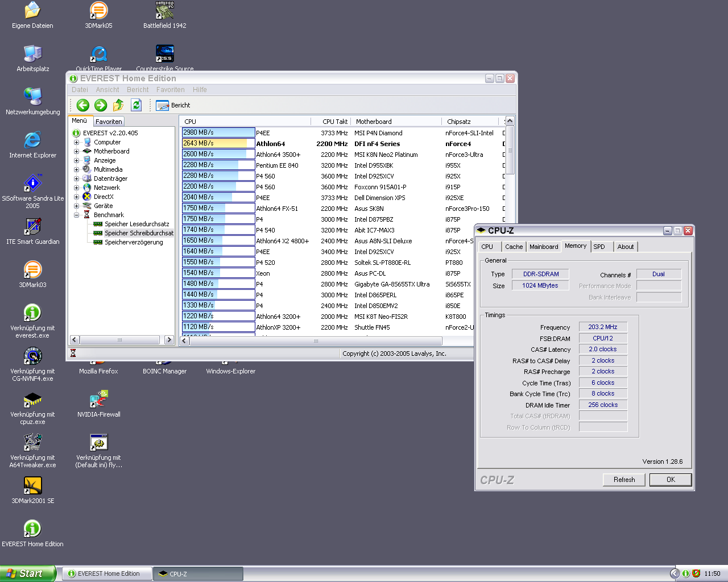
Task: Click the green back arrow in EVEREST toolbar
Action: (83, 105)
